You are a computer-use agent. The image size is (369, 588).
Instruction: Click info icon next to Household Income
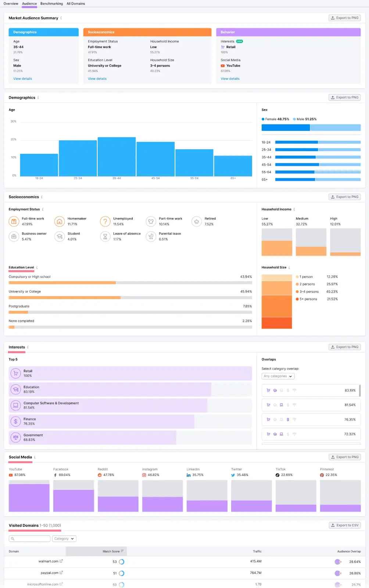click(x=294, y=209)
